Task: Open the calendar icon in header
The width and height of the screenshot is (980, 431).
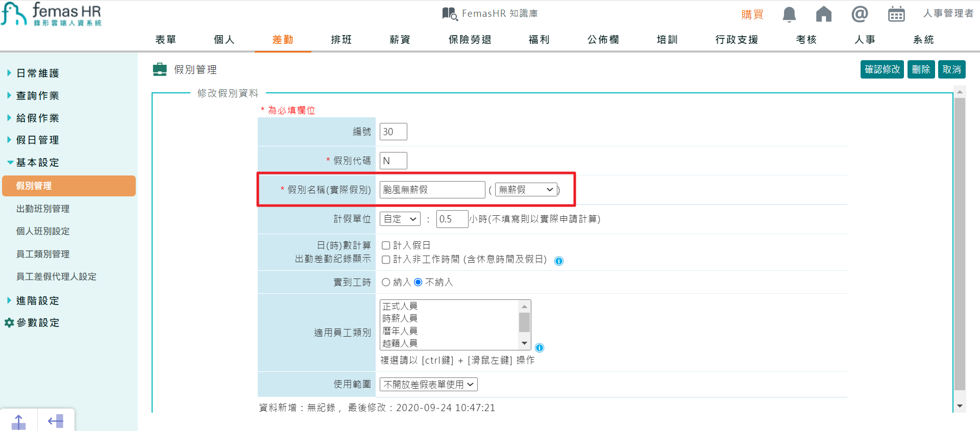Action: pos(896,14)
